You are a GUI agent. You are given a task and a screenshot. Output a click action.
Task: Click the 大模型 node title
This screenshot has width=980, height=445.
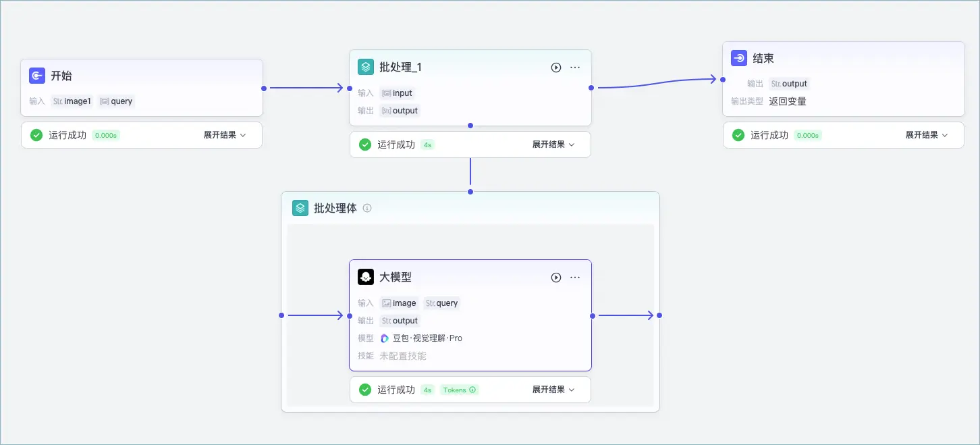(396, 278)
